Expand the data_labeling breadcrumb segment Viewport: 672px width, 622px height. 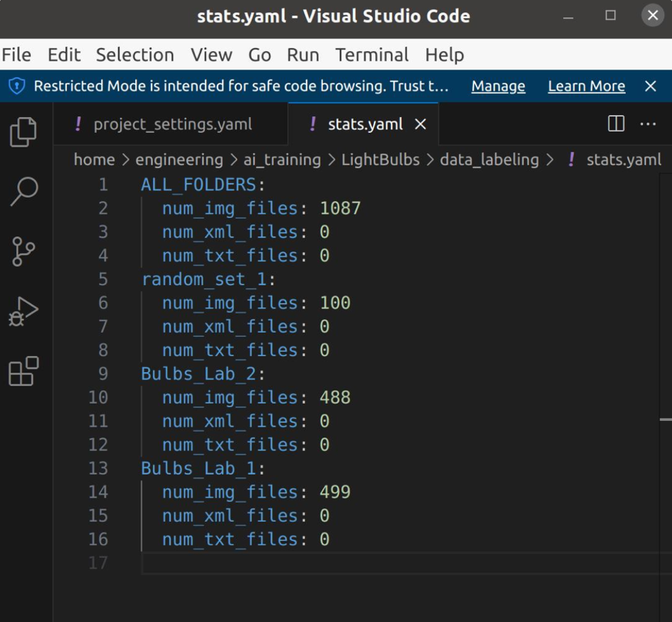[489, 160]
